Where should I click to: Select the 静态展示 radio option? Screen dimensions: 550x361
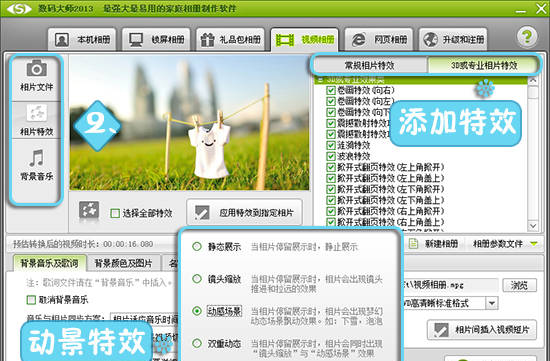pyautogui.click(x=197, y=247)
